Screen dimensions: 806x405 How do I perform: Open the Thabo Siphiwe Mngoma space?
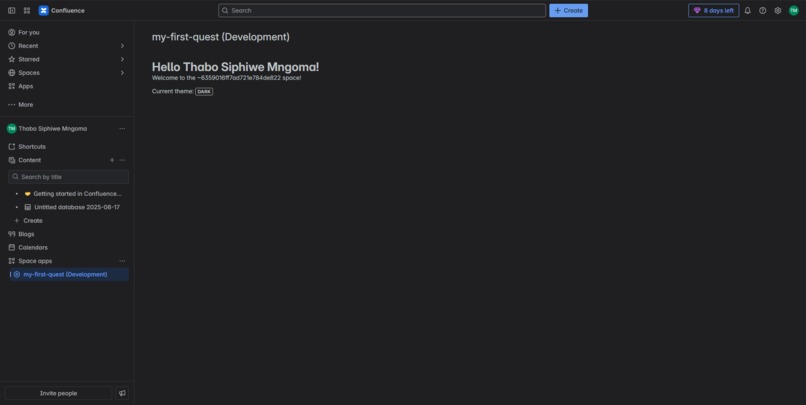pos(52,128)
